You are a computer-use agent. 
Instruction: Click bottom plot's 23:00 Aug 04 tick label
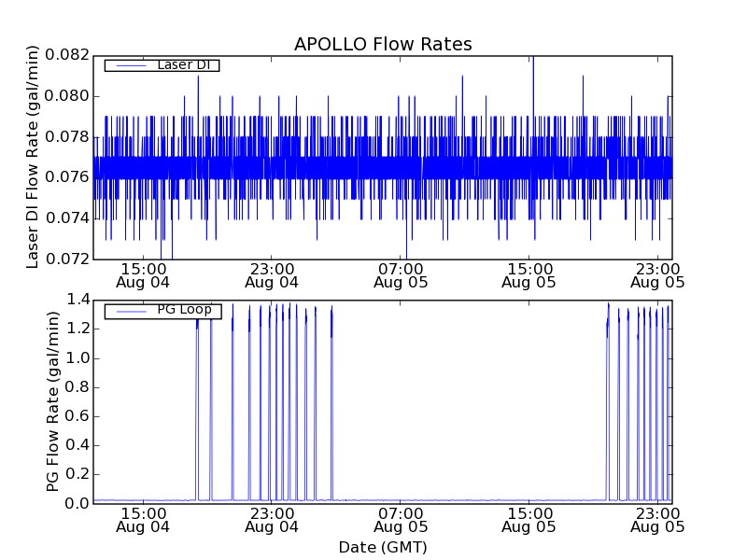pyautogui.click(x=272, y=520)
